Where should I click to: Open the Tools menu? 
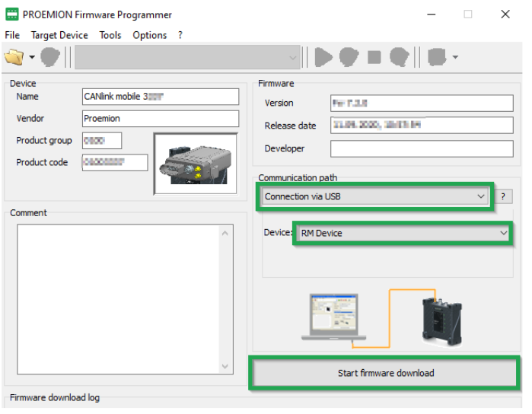tap(110, 35)
